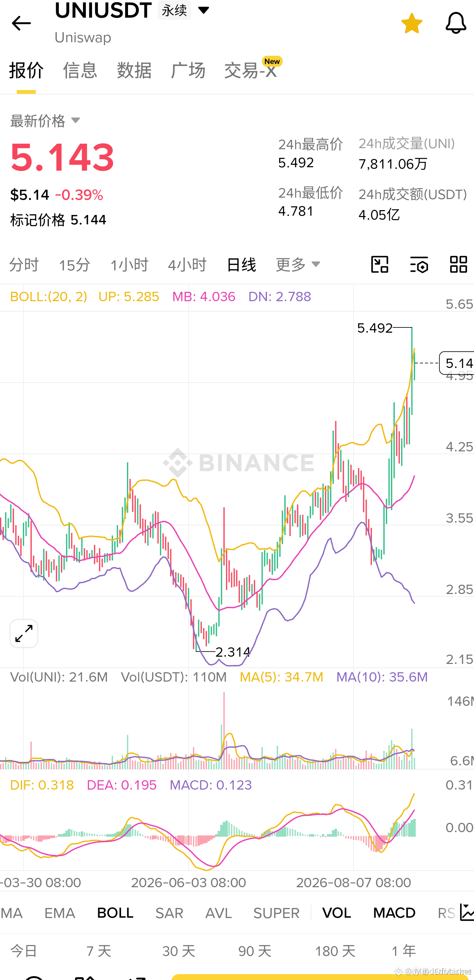The height and width of the screenshot is (980, 474).
Task: Toggle the MACD sub-indicator
Action: 394,913
